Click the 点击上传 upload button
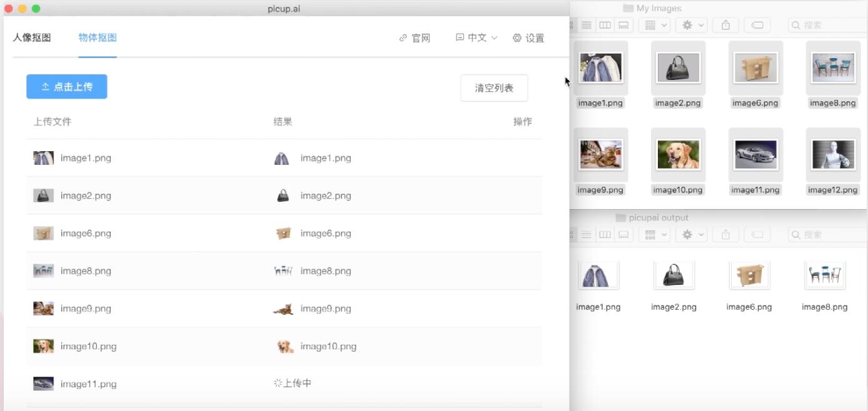The width and height of the screenshot is (868, 411). pos(67,87)
